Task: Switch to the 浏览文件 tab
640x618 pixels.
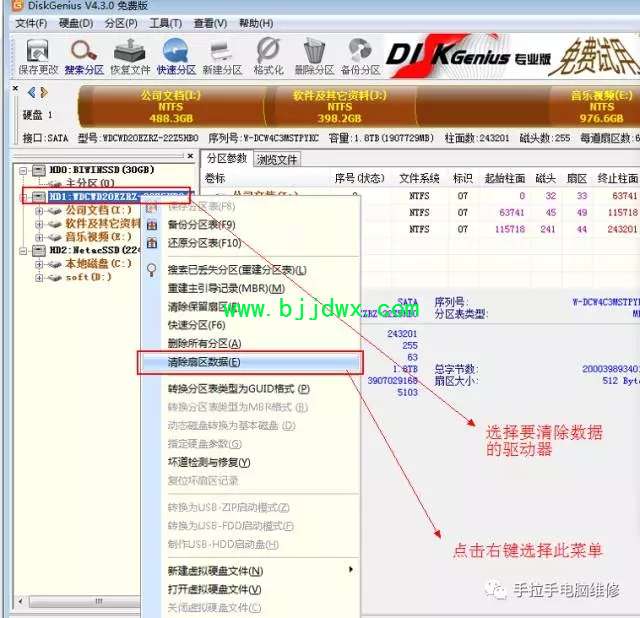Action: point(277,160)
